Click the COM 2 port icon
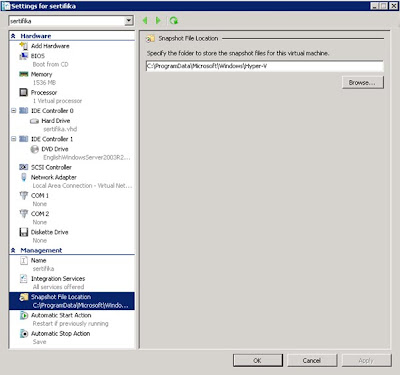400x375 pixels. click(24, 214)
